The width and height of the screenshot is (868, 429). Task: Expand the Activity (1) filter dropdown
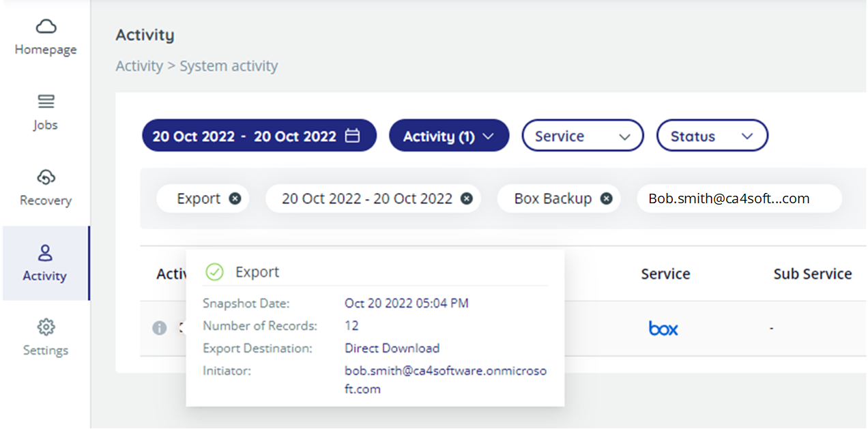449,136
